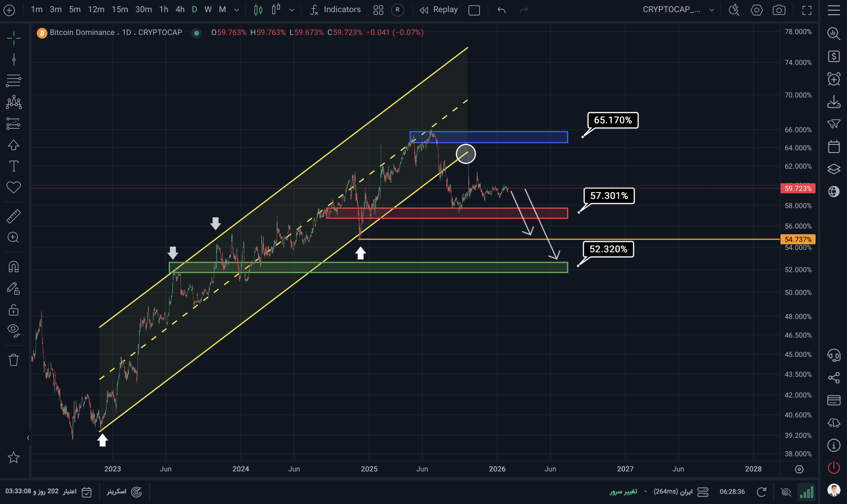Open the info icon panel

click(834, 445)
